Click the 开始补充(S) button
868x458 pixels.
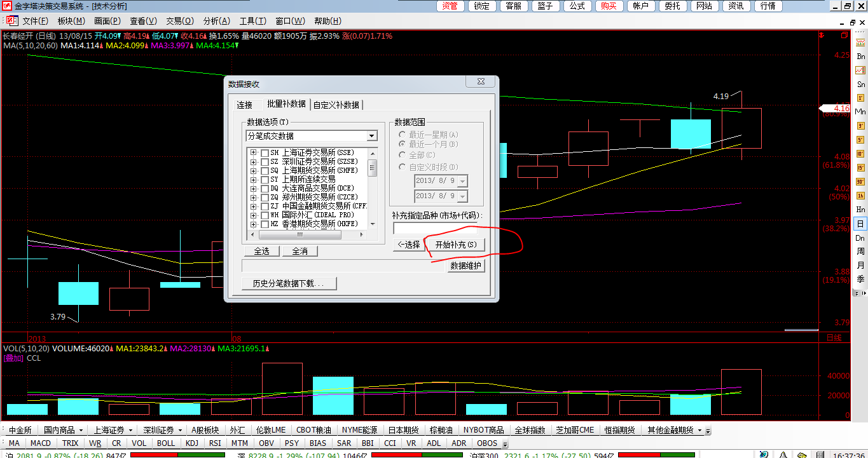(455, 245)
